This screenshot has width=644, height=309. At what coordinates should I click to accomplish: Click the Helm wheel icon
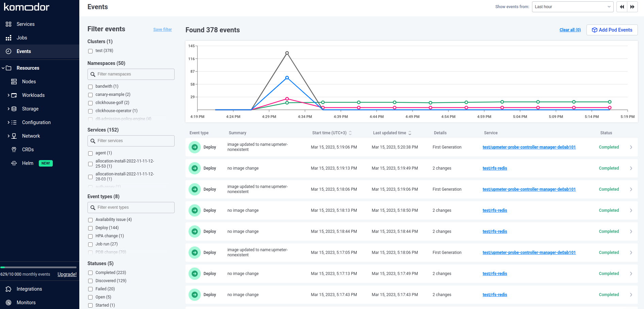click(14, 163)
